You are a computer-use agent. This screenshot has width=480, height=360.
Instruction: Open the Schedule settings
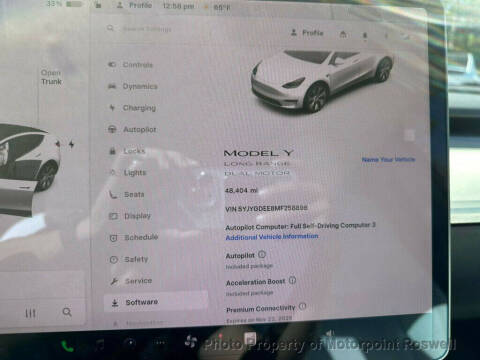pyautogui.click(x=134, y=237)
